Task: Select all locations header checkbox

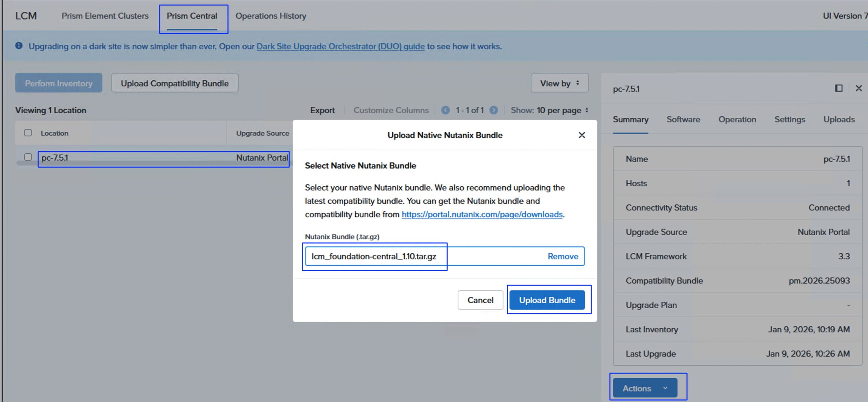Action: click(x=28, y=133)
